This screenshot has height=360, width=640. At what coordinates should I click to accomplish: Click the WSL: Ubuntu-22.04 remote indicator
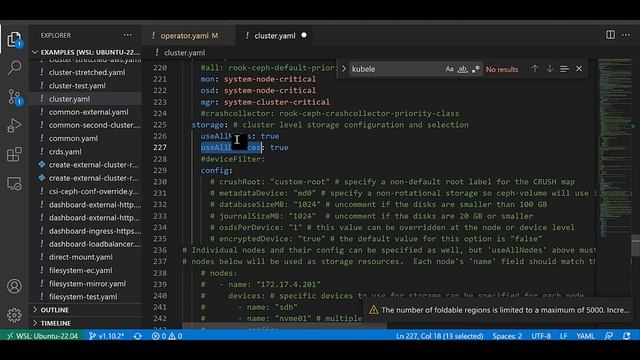(42, 336)
